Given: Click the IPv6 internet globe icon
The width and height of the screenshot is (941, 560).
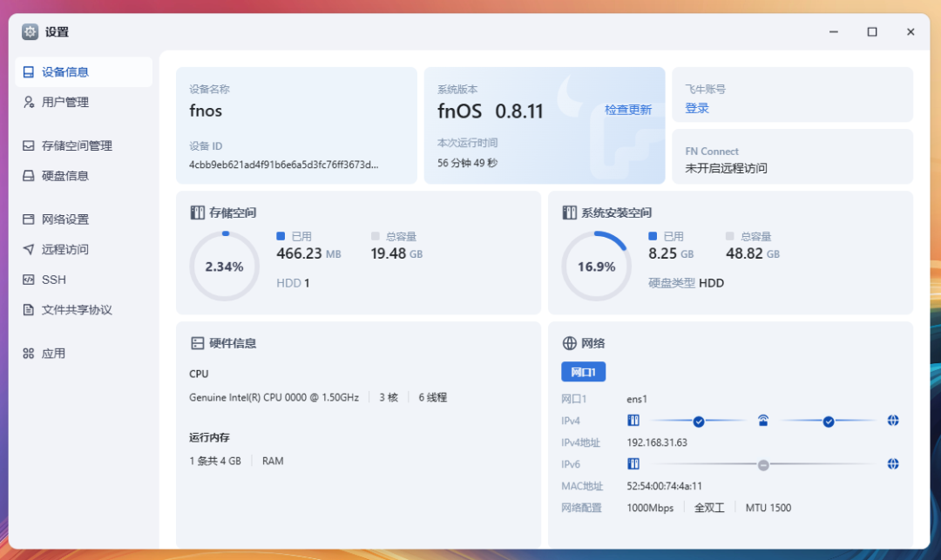Looking at the screenshot, I should coord(893,464).
